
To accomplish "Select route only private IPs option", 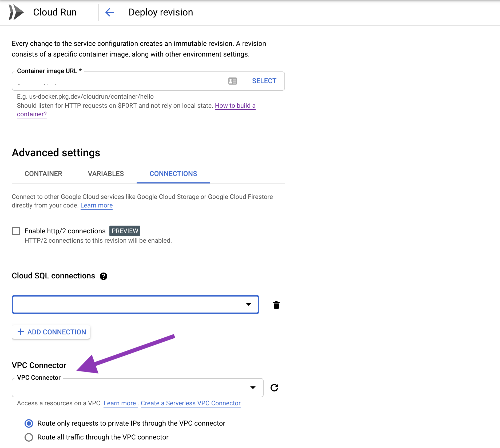I will tap(29, 423).
